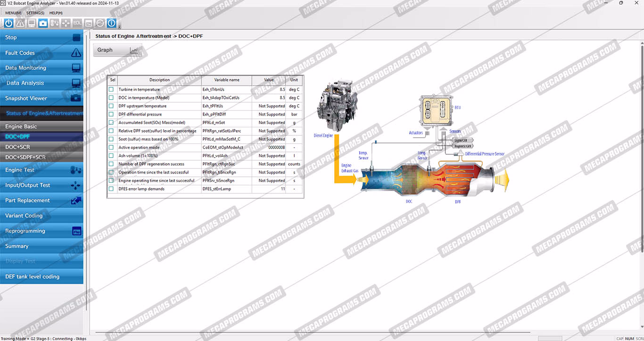Click the warning triangle fault codes toolbar icon
This screenshot has height=341, width=644.
(20, 23)
